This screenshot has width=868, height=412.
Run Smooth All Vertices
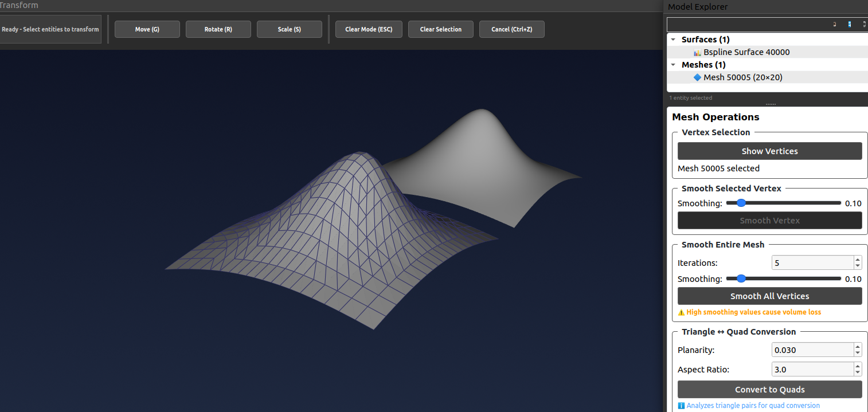(x=769, y=296)
